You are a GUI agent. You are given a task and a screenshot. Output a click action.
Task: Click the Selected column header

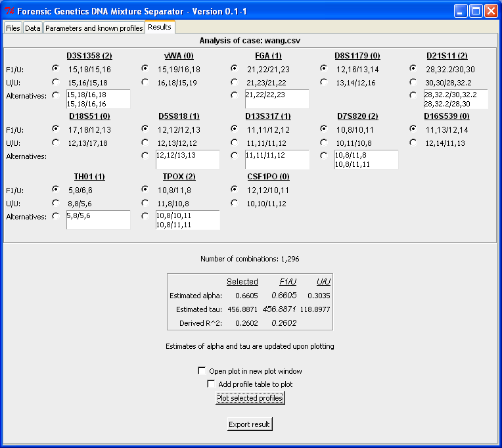coord(242,282)
